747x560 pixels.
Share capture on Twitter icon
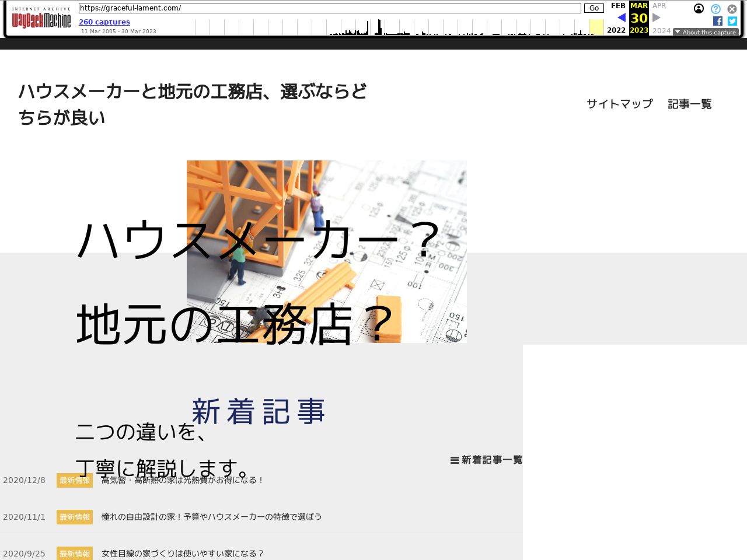click(x=732, y=21)
